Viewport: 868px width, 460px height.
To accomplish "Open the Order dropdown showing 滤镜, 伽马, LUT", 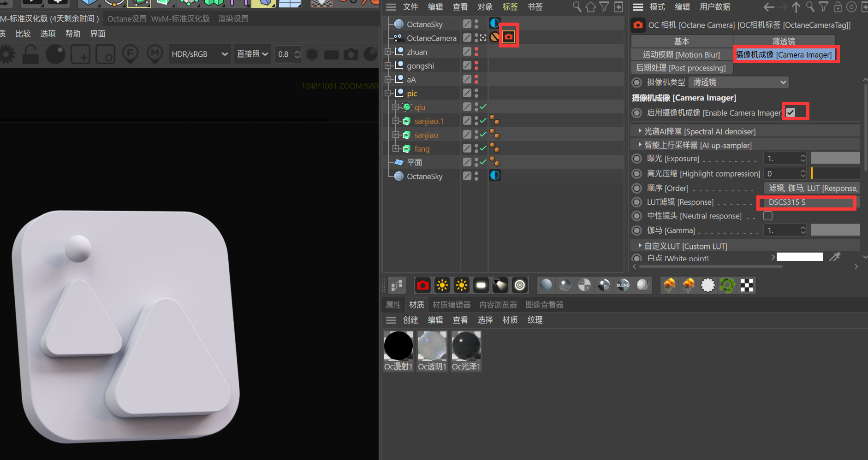I will point(812,188).
